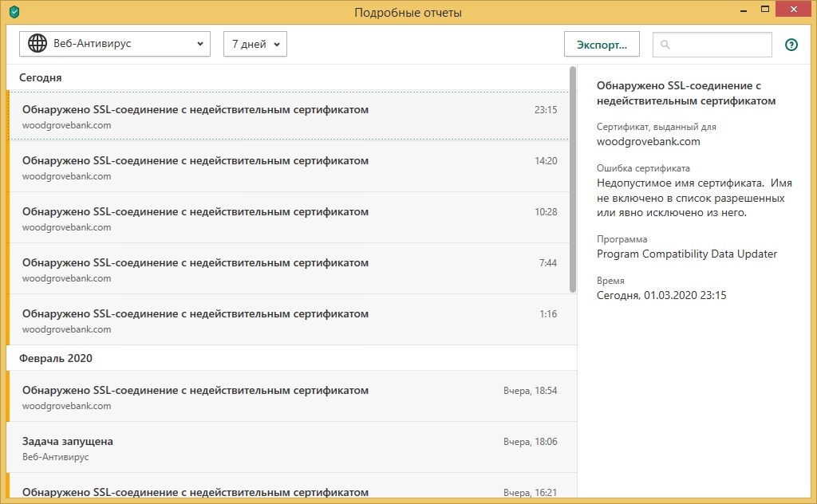The width and height of the screenshot is (817, 504).
Task: Click the Сегодня, 01.03.2020 23:15 time value
Action: coord(661,295)
